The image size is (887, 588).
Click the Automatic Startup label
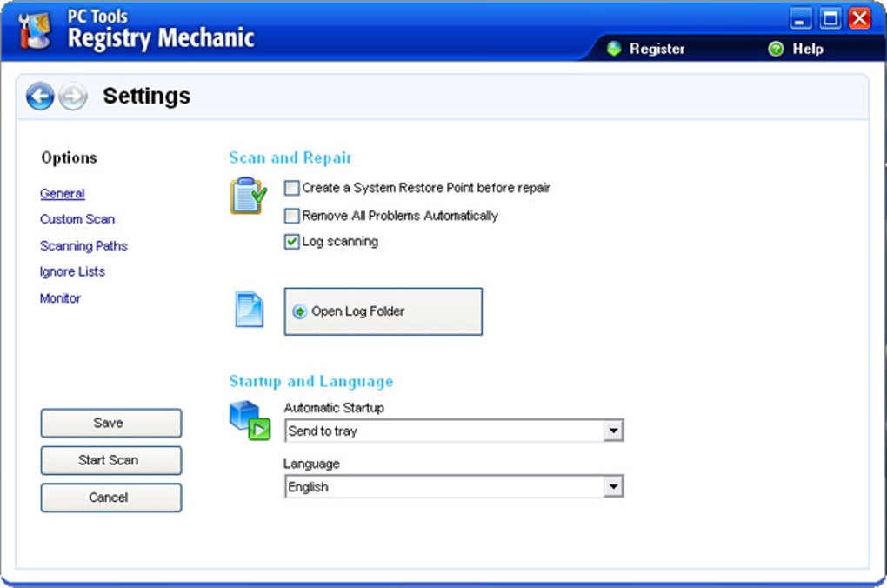(x=334, y=407)
